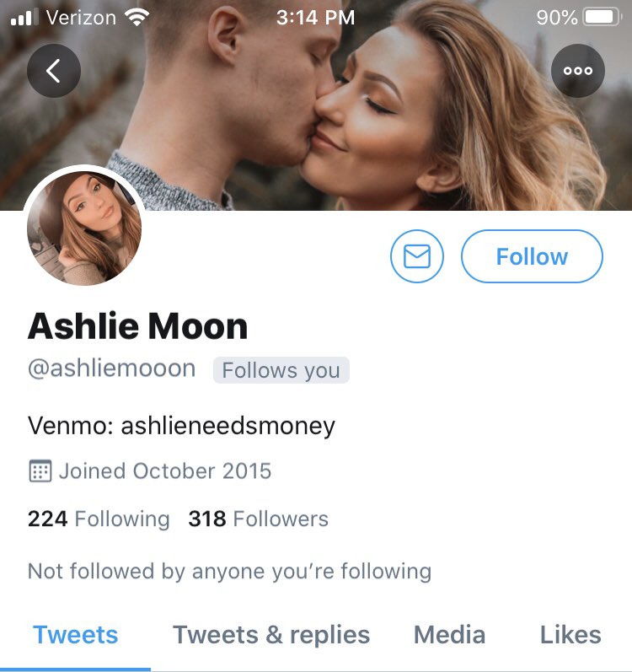Tap the 3:14 PM clock

315,18
